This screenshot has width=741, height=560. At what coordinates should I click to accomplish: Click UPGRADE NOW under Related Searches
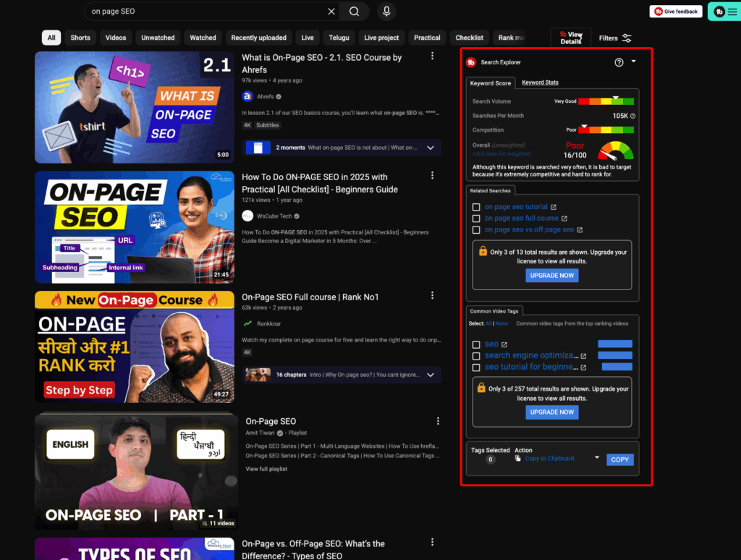click(552, 276)
